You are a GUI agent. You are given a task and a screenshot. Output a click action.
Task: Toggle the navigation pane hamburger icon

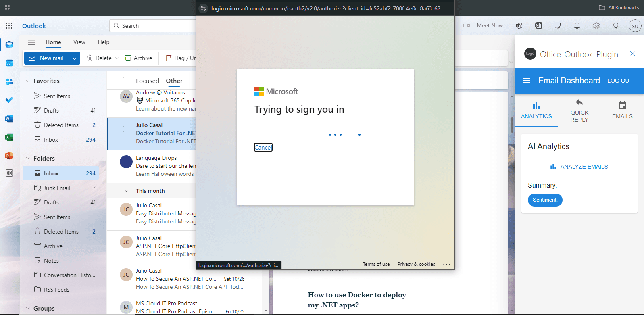31,42
